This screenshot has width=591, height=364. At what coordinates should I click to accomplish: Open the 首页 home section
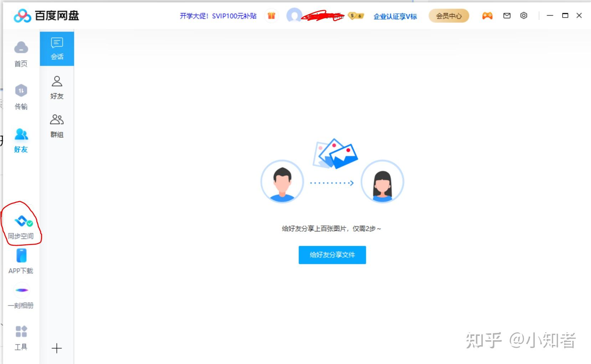coord(21,54)
